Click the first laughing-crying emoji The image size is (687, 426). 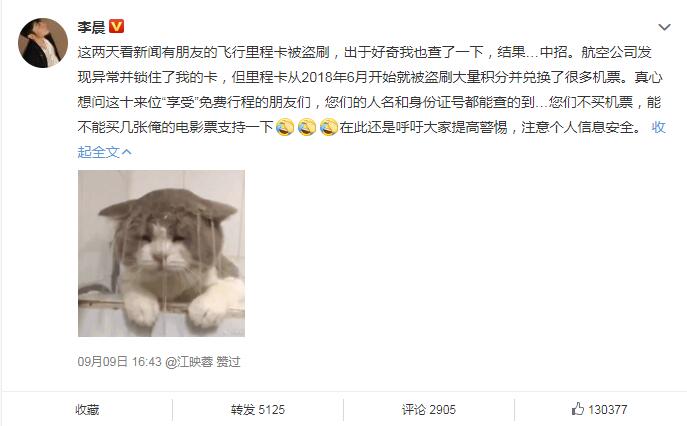click(x=285, y=127)
